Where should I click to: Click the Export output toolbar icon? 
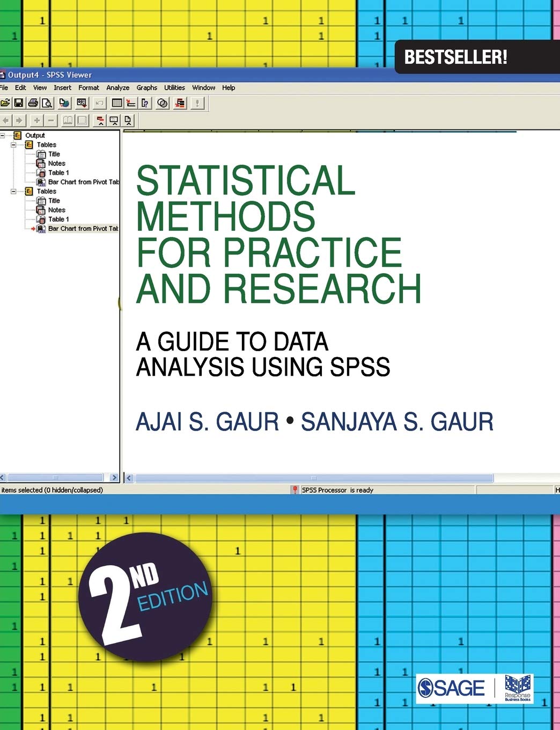point(64,103)
